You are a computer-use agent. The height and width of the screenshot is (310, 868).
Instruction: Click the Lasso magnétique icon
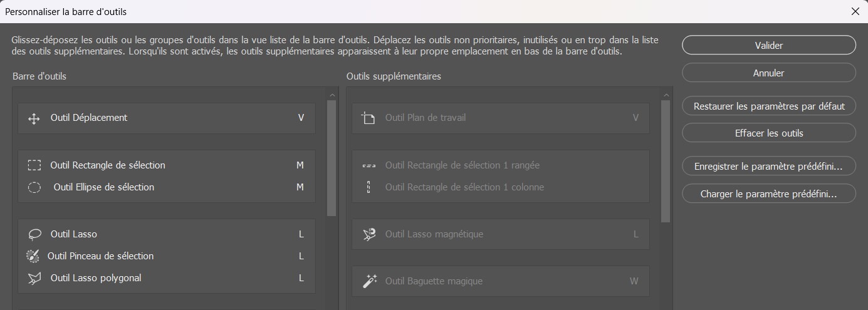click(x=369, y=234)
